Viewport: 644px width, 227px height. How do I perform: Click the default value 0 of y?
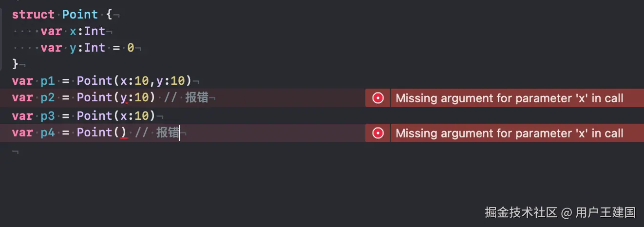point(131,48)
